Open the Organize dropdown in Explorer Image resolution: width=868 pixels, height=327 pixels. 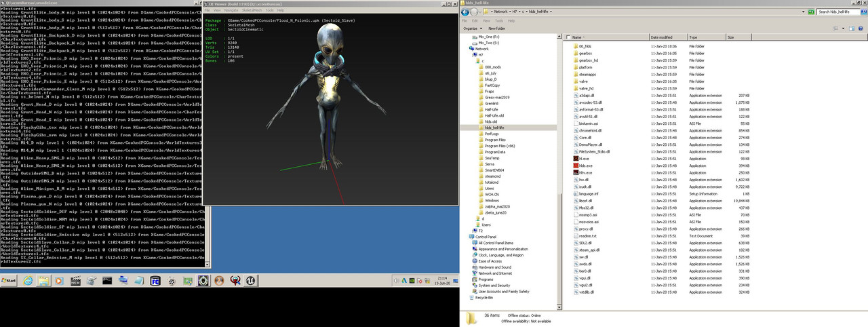[x=473, y=28]
